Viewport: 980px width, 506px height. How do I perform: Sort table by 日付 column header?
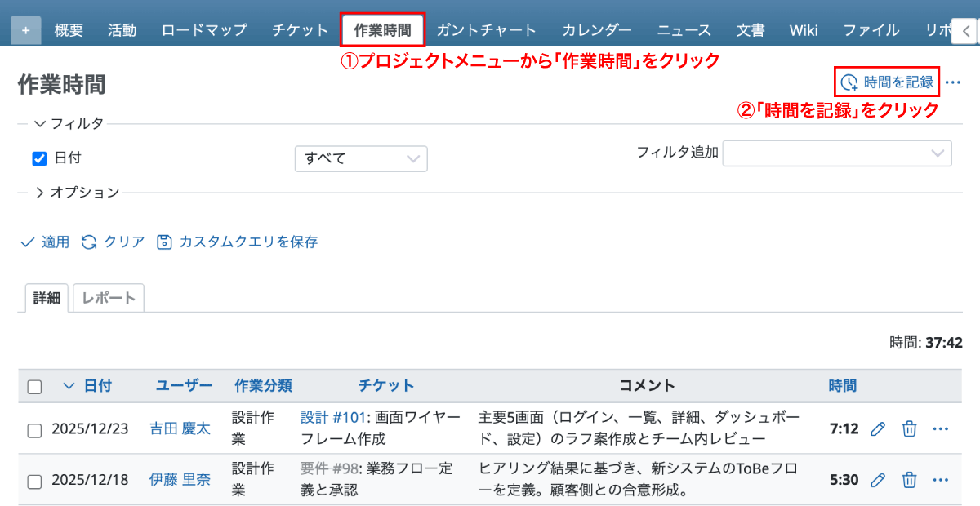[x=97, y=385]
